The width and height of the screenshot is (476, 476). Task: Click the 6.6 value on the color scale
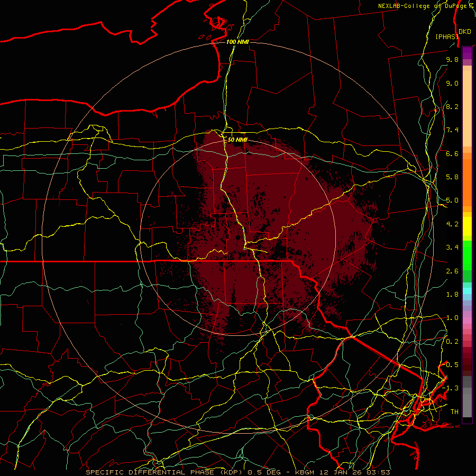tap(452, 153)
